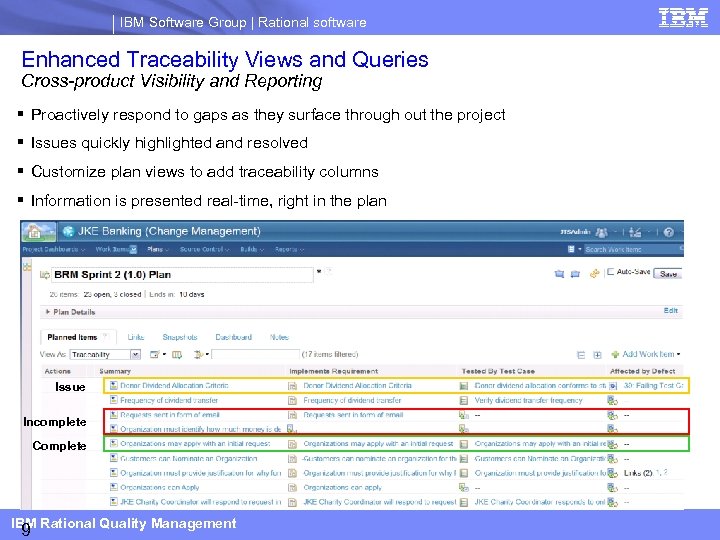Click the Summary column header

115,371
